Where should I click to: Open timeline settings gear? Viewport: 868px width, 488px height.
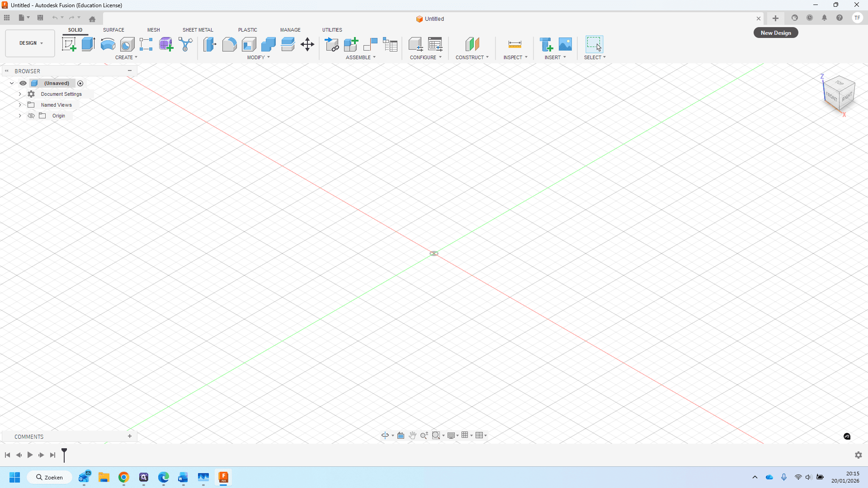tap(859, 455)
